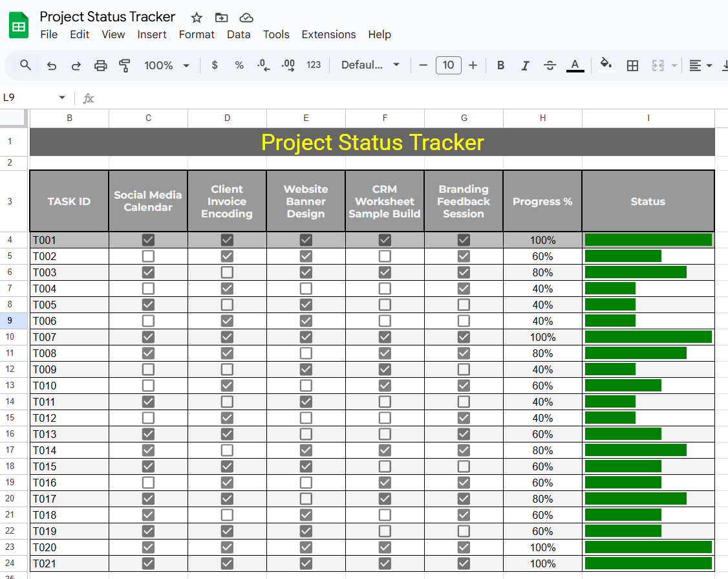Open the Name box dropdown arrow
This screenshot has height=579, width=728.
(62, 98)
